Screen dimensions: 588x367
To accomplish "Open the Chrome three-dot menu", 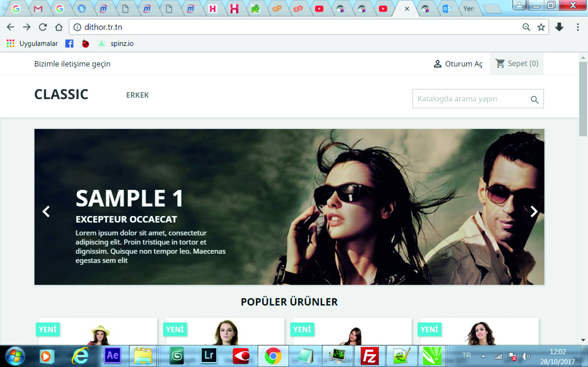I will coord(578,27).
